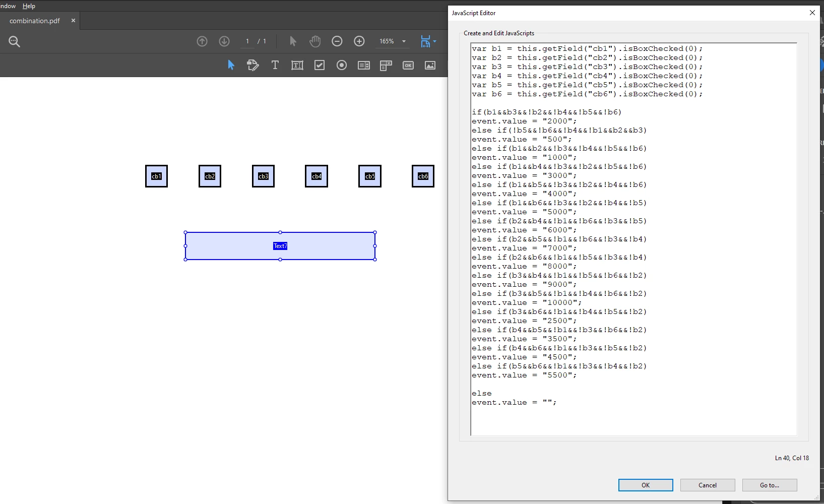The width and height of the screenshot is (824, 504).
Task: Activate the selection arrow tool in page toolbar
Action: 293,41
